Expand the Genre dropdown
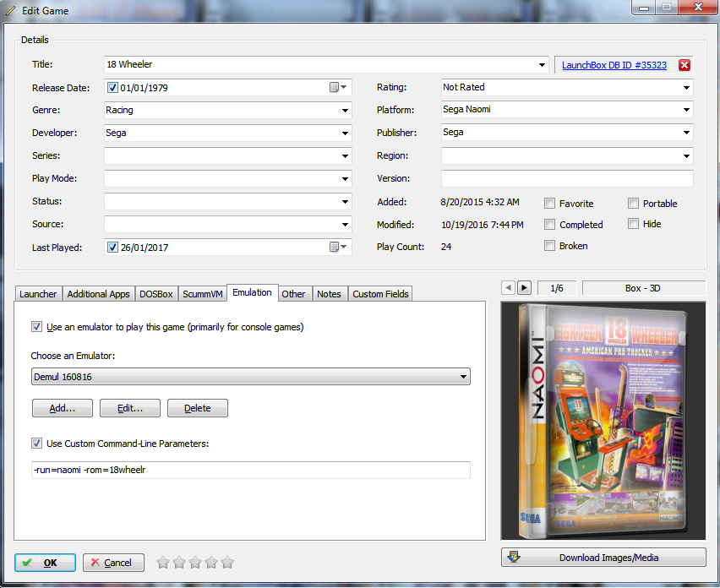 click(345, 110)
